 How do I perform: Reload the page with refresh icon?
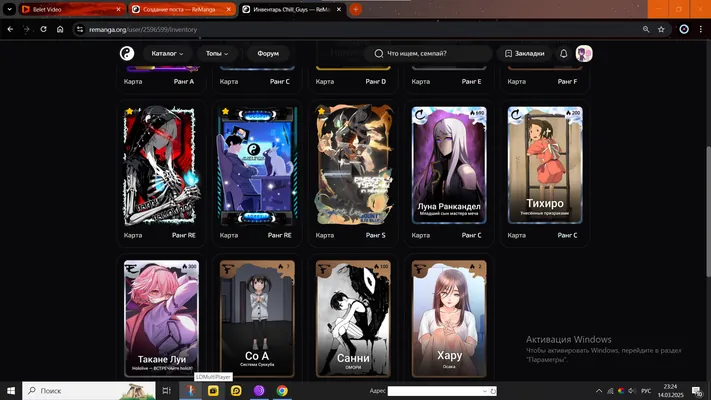pos(44,29)
